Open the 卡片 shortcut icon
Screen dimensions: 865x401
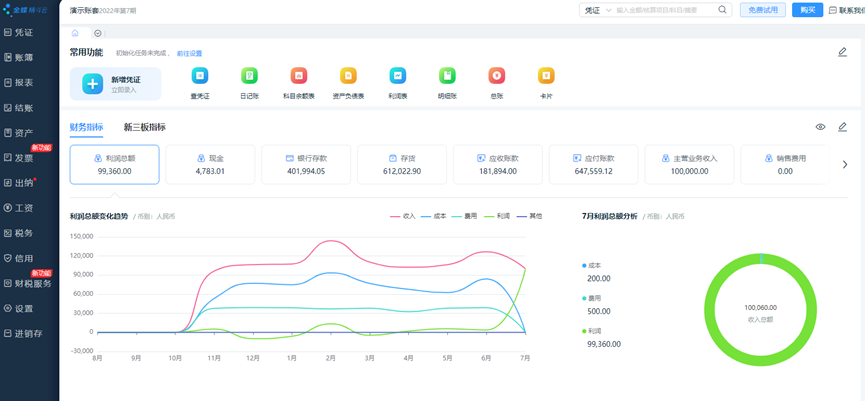click(x=546, y=76)
